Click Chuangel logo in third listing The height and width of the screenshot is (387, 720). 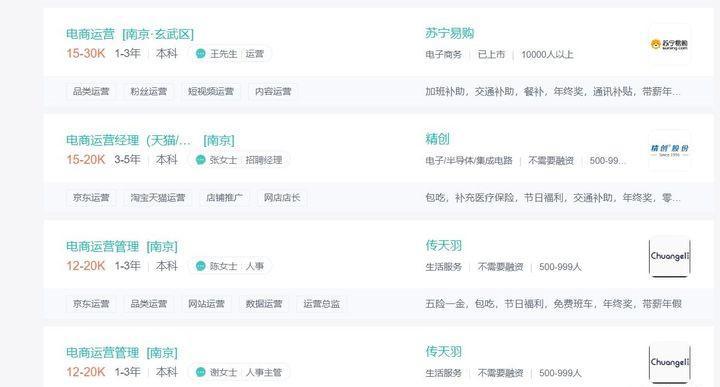point(669,257)
